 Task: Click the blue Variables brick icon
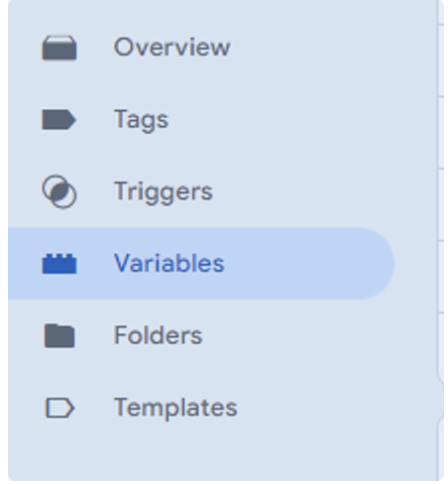pos(59,264)
